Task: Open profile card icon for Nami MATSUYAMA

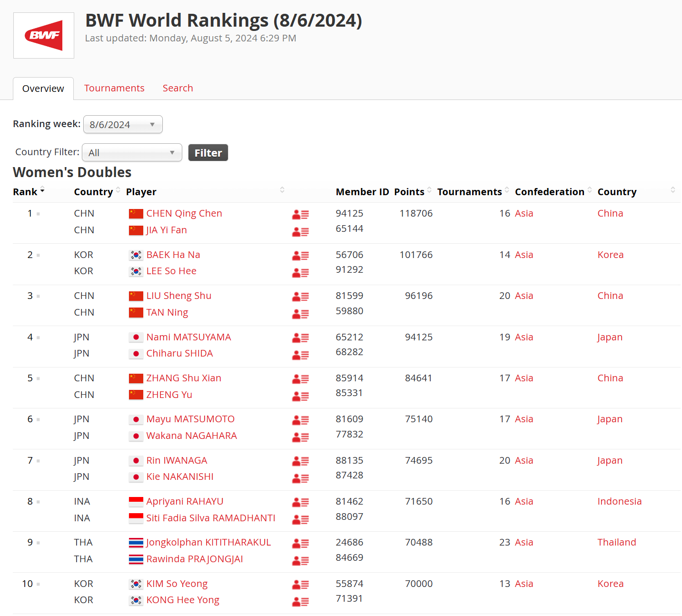Action: 300,338
